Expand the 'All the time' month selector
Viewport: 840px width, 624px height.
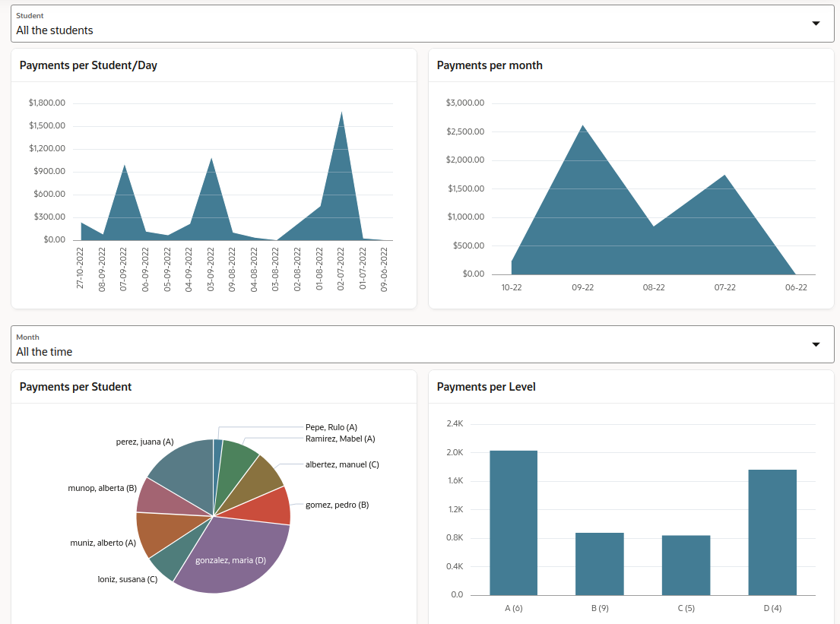(x=46, y=352)
